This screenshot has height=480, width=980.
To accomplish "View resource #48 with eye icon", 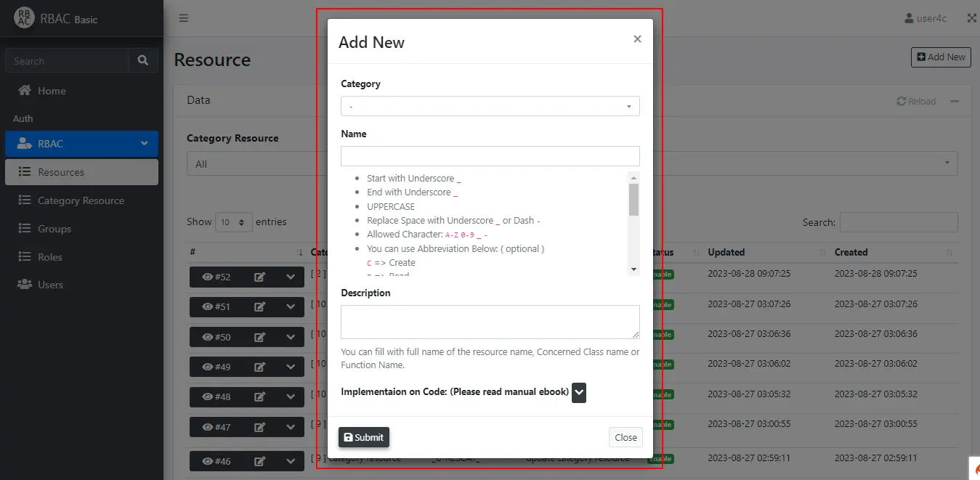I will pyautogui.click(x=216, y=397).
